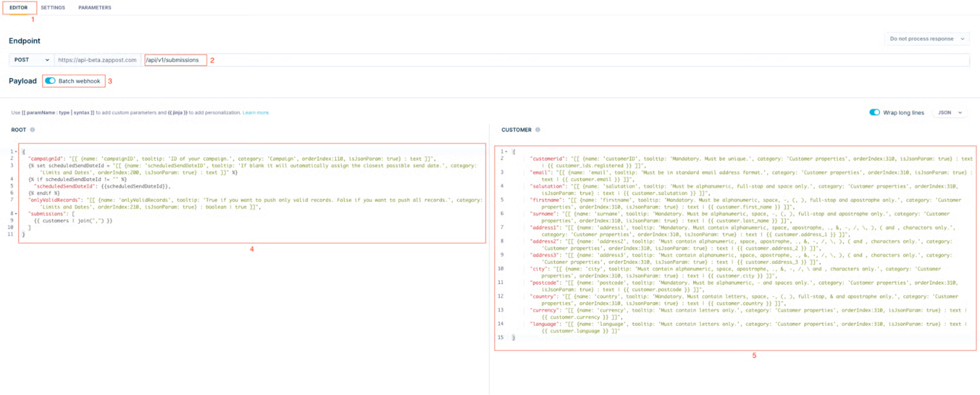This screenshot has height=395, width=980.
Task: Toggle the Batch webhook switch
Action: click(x=50, y=81)
